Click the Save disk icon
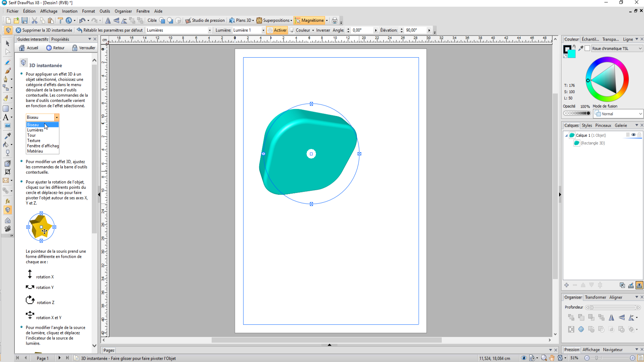Screen dimensions: 644x362 (x=24, y=20)
